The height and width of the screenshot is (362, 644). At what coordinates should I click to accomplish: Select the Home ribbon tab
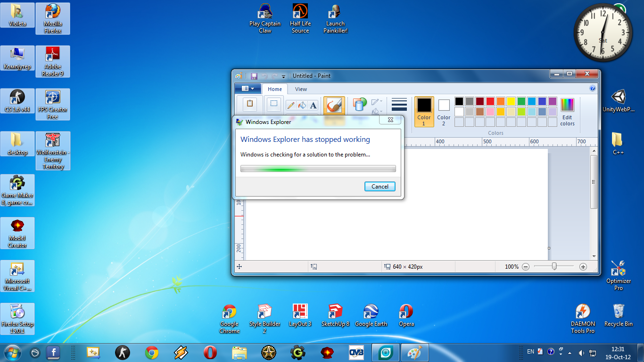pos(275,89)
